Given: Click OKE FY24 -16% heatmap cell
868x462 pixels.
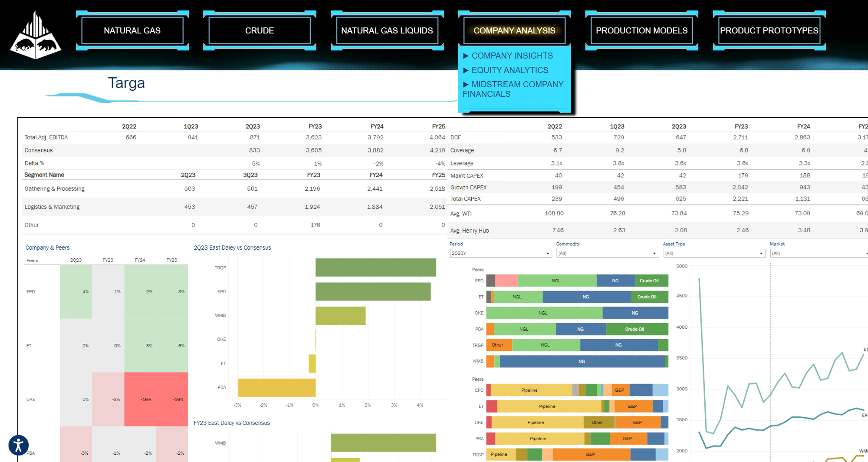Looking at the screenshot, I should [140, 399].
